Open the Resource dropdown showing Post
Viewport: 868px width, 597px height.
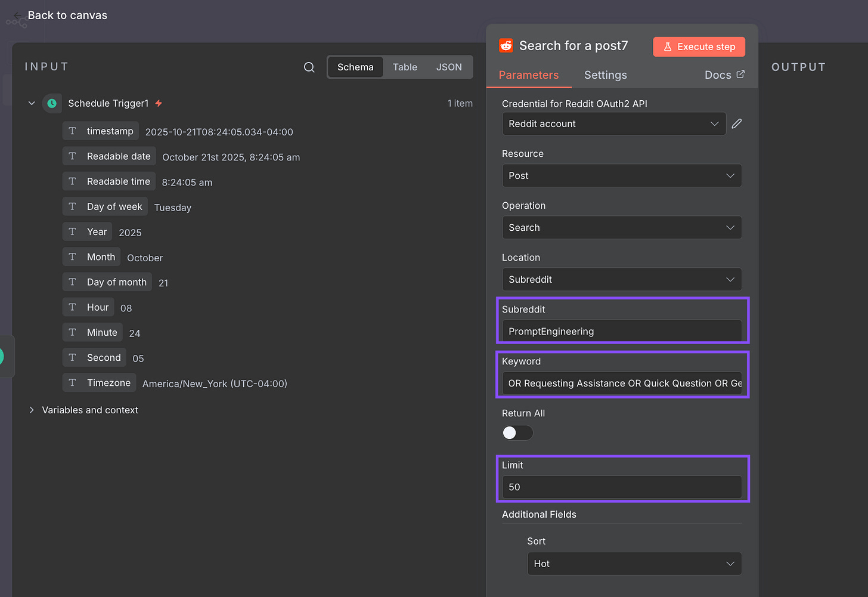622,175
